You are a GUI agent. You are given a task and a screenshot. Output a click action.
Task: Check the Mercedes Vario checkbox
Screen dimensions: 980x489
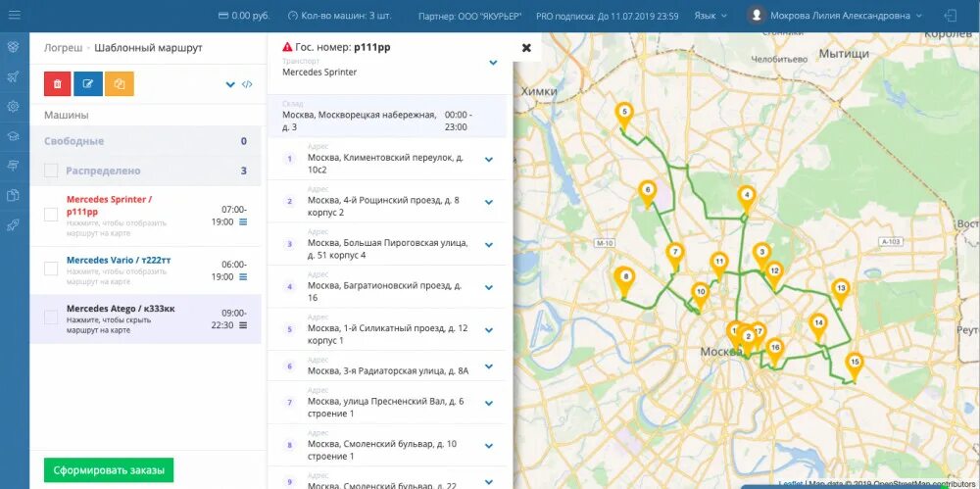pos(51,269)
